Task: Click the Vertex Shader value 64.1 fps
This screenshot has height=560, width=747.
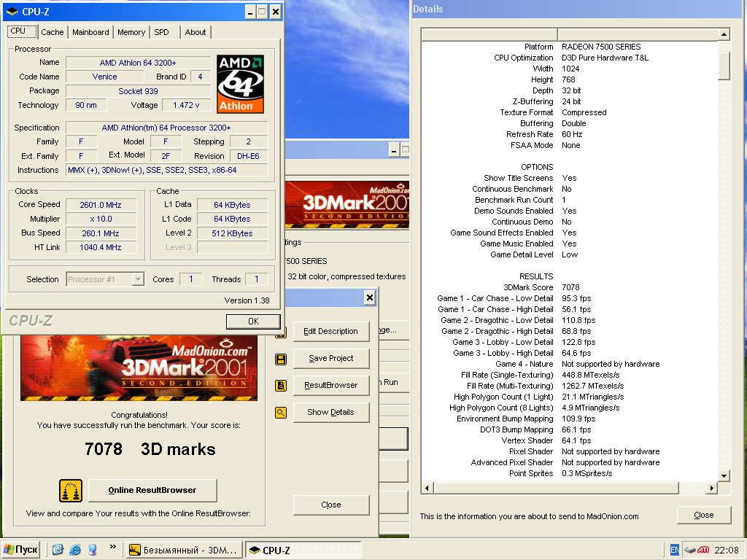Action: pyautogui.click(x=576, y=441)
